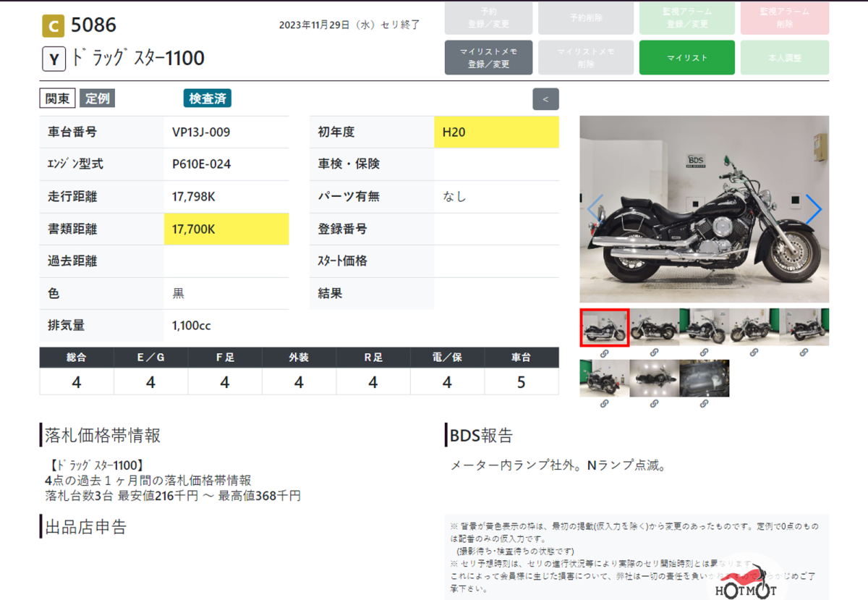Click the green マイリスト button
This screenshot has height=600, width=868.
click(x=686, y=58)
